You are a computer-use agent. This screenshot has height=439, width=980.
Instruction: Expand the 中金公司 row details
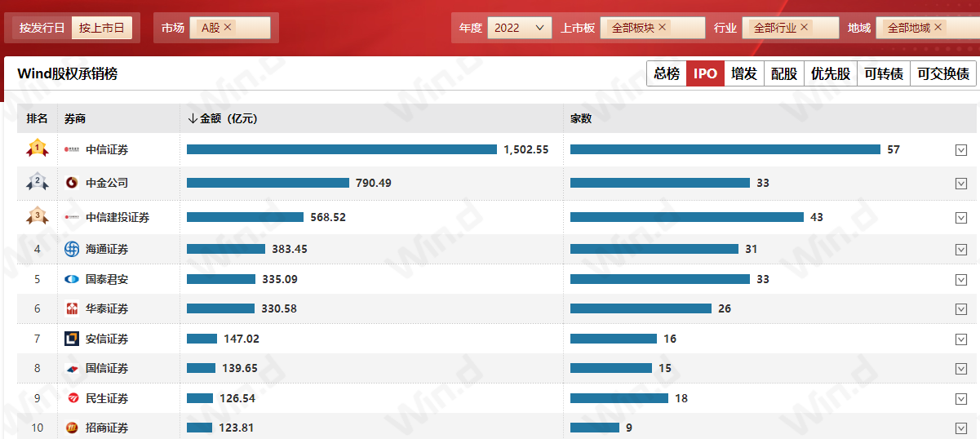tap(961, 184)
